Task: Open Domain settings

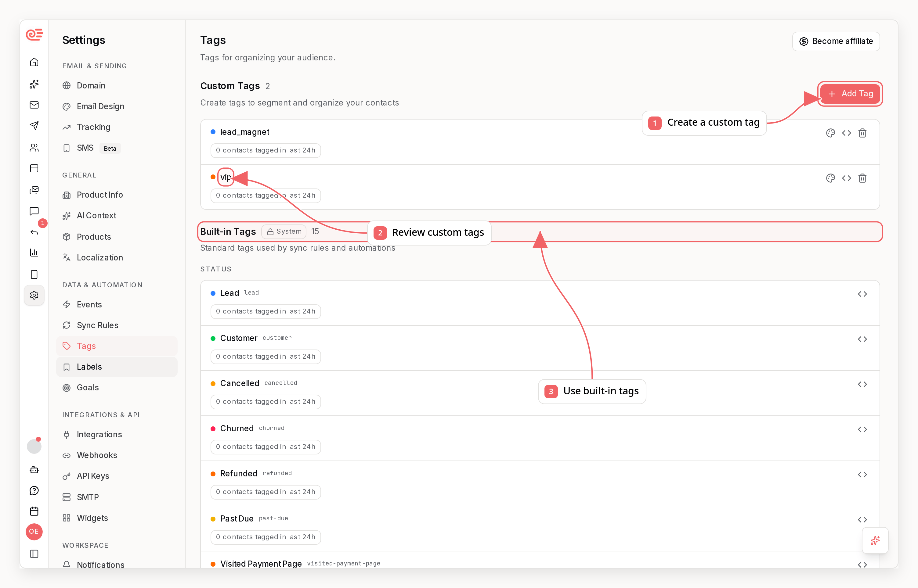Action: tap(117, 85)
